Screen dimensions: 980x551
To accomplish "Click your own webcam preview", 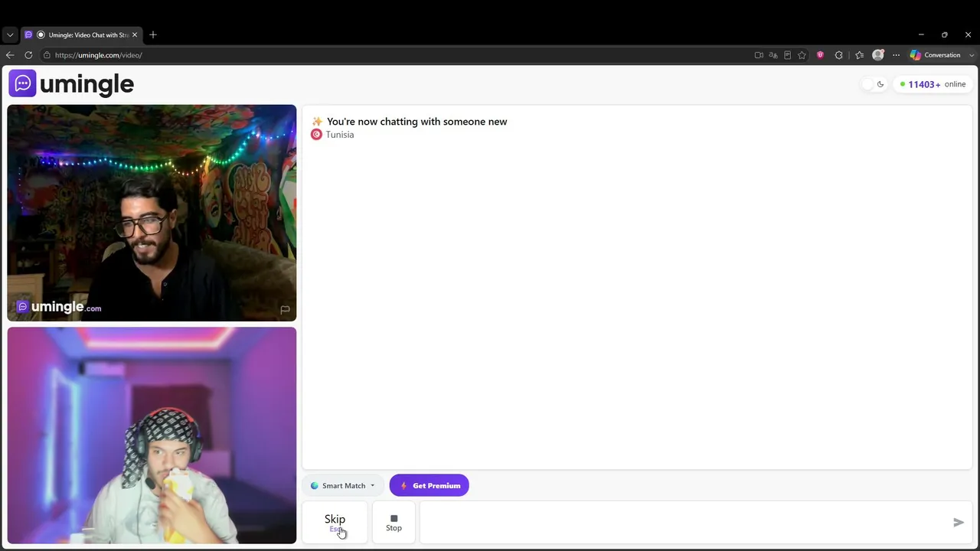I will (x=152, y=435).
